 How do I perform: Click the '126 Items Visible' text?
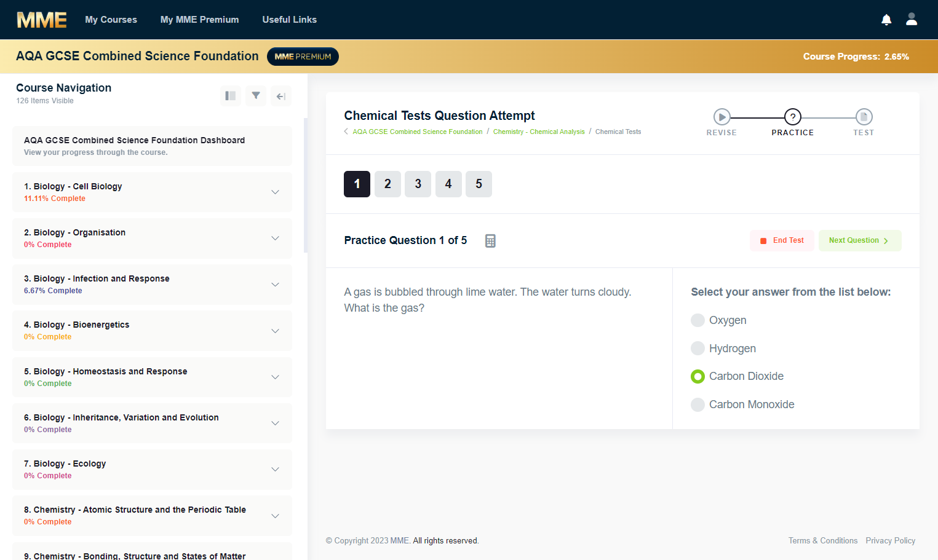point(45,101)
